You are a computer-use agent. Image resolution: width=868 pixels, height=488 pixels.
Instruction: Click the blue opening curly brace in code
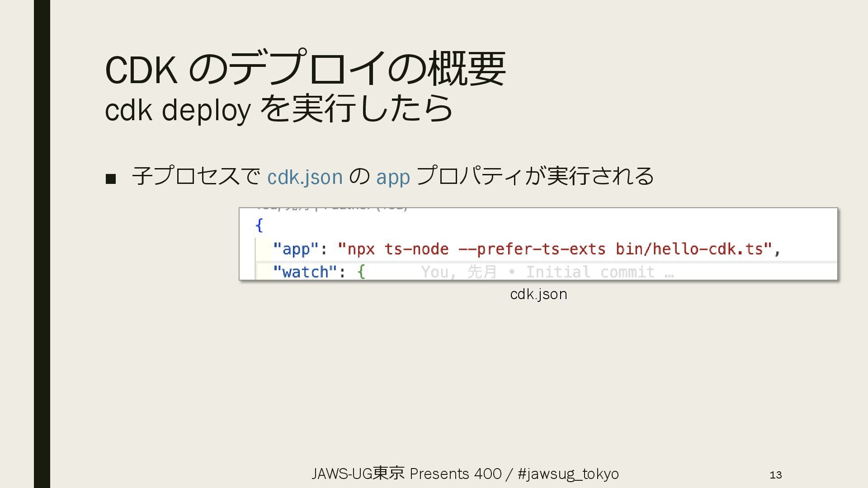pos(259,225)
